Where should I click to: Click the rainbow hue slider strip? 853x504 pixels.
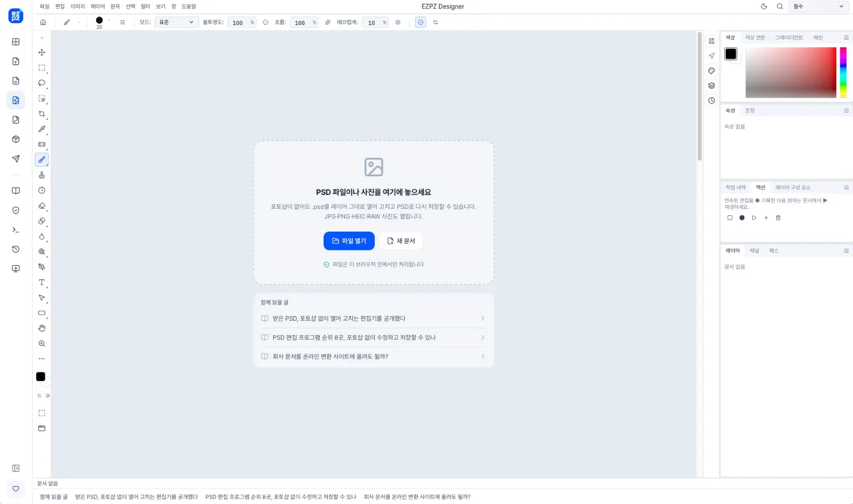[x=843, y=72]
